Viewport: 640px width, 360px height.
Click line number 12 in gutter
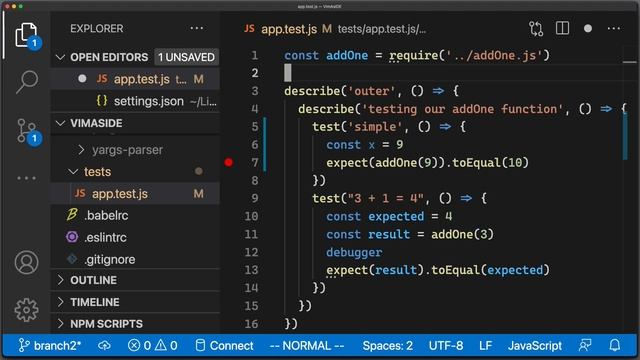tap(251, 252)
